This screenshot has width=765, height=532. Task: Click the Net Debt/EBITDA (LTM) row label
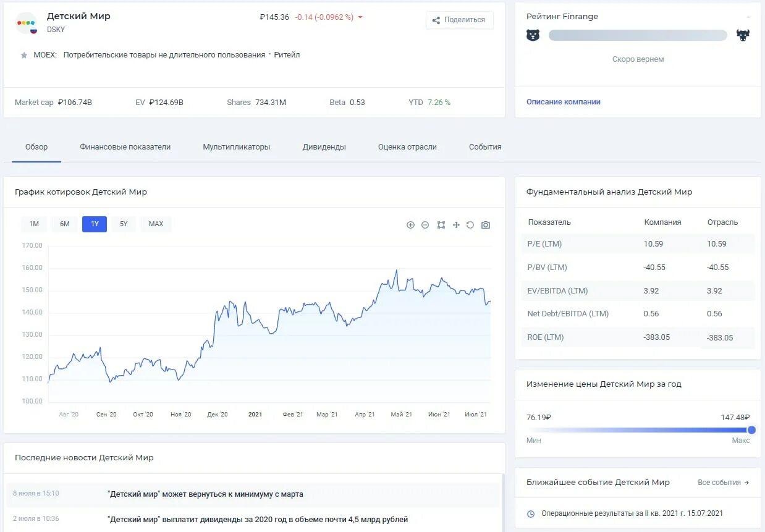(568, 314)
